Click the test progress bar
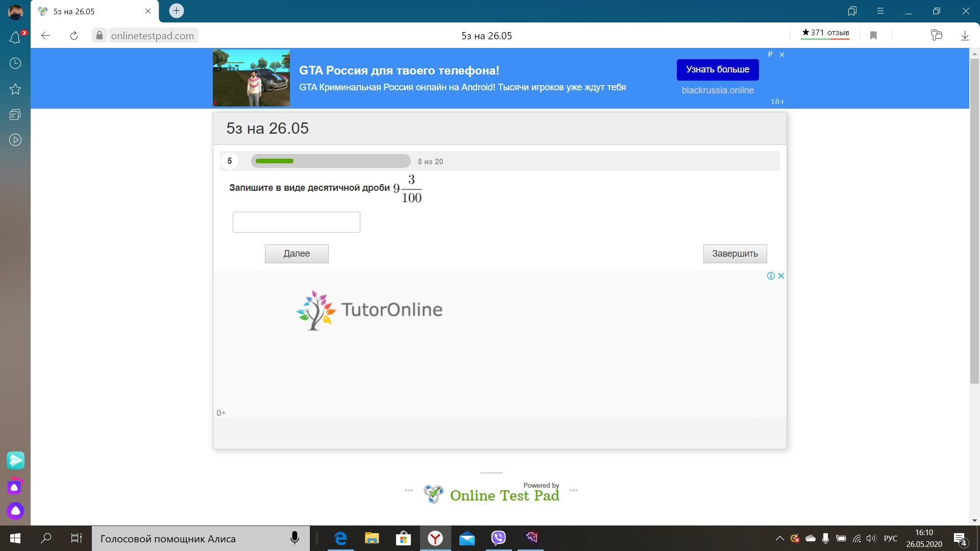 click(x=330, y=161)
